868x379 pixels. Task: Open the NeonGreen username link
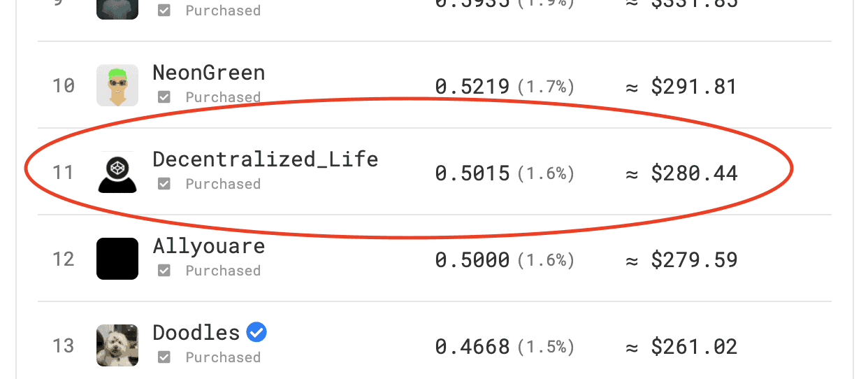[x=209, y=73]
